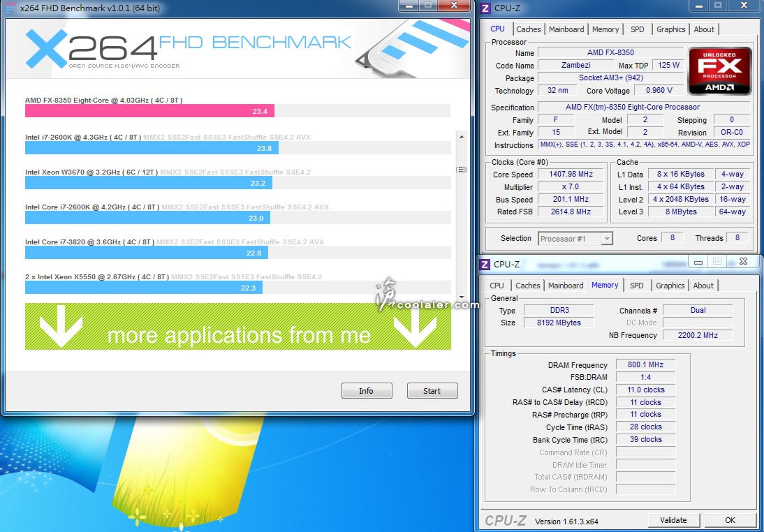Click the Multiplier x 7.0 value
This screenshot has width=764, height=532.
(571, 186)
